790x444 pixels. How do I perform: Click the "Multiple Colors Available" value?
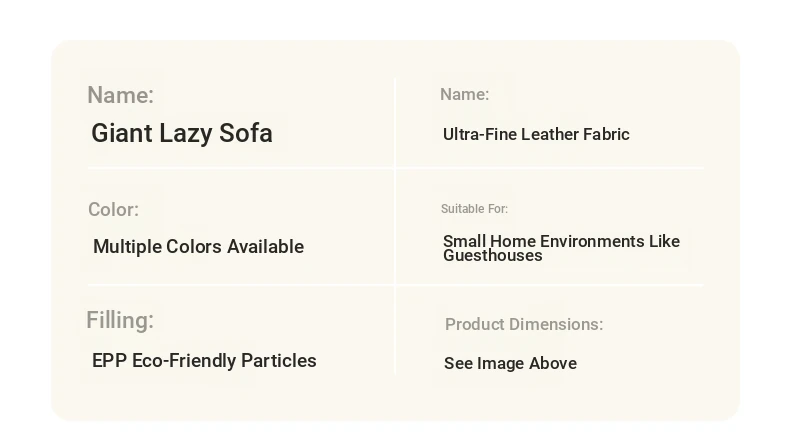tap(198, 247)
